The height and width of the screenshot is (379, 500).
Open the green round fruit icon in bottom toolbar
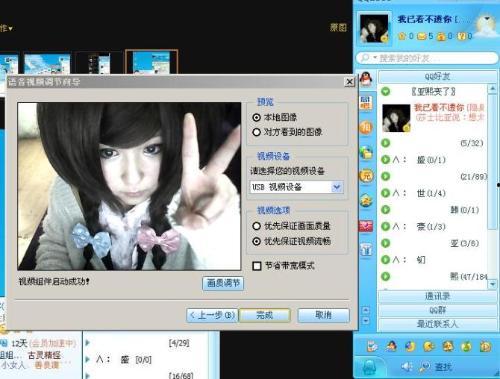tap(466, 347)
